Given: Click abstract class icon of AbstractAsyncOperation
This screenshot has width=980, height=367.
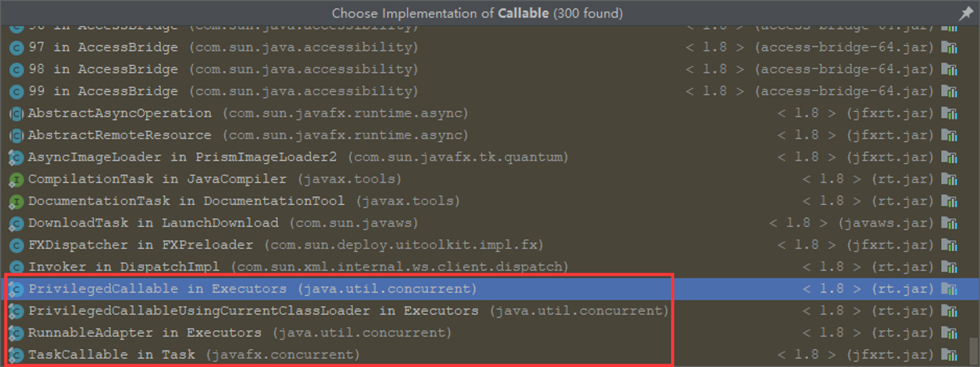Looking at the screenshot, I should 16,114.
